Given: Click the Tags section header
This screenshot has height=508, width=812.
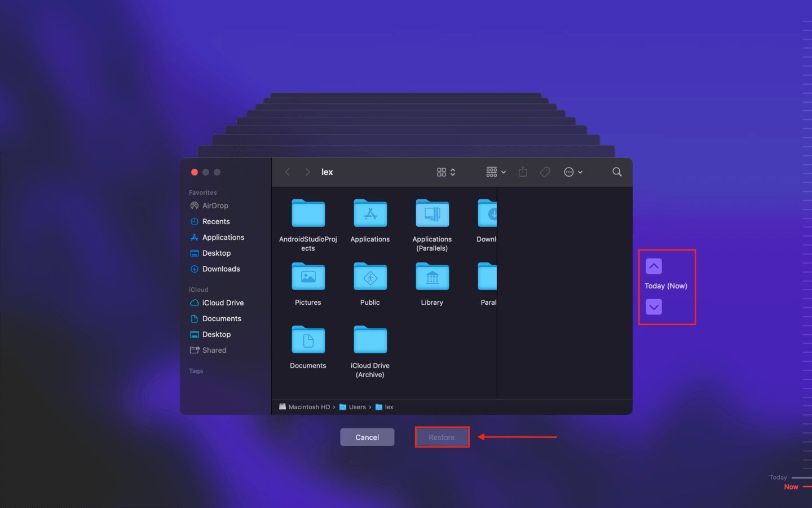Looking at the screenshot, I should coord(196,371).
